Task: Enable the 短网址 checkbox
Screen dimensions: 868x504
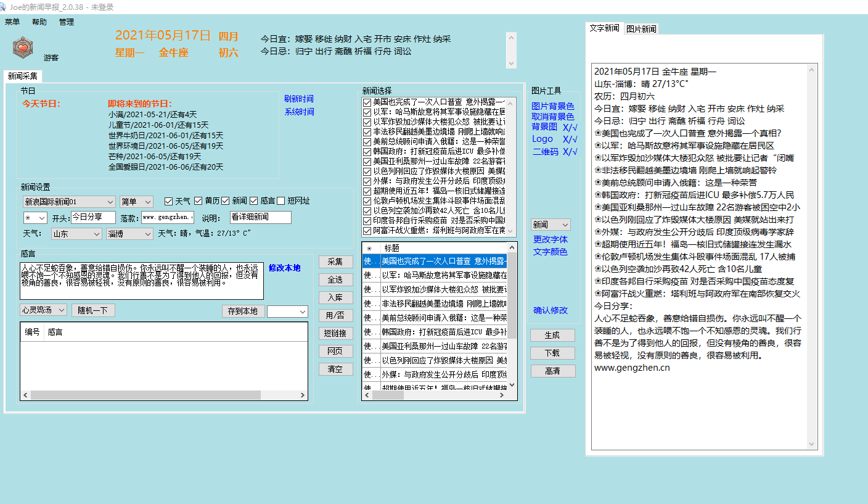Action: [x=281, y=201]
